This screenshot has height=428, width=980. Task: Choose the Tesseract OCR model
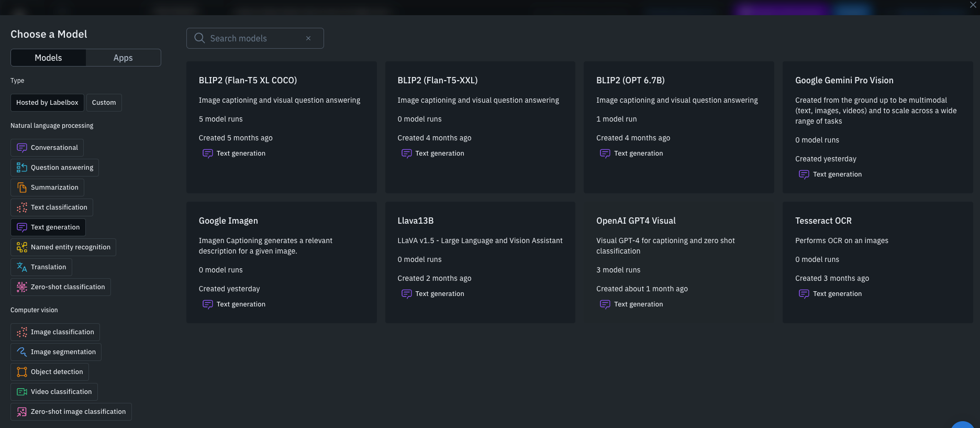tap(877, 262)
